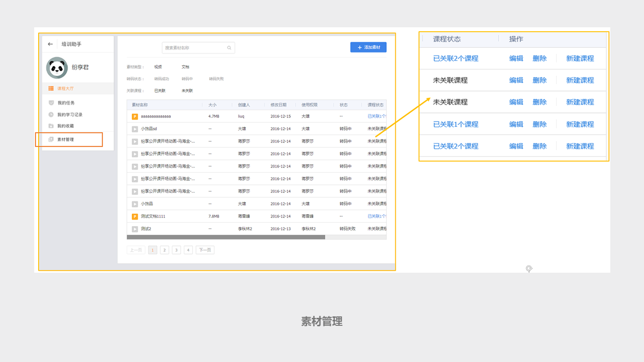
Task: Click the video play icon for 测试2
Action: coord(135,229)
